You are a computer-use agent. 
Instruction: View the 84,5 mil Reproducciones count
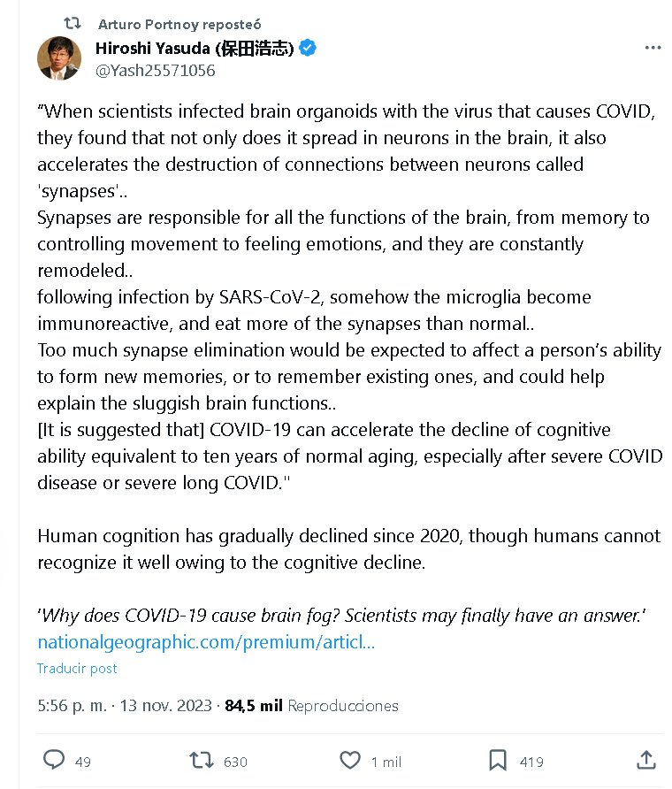point(311,706)
